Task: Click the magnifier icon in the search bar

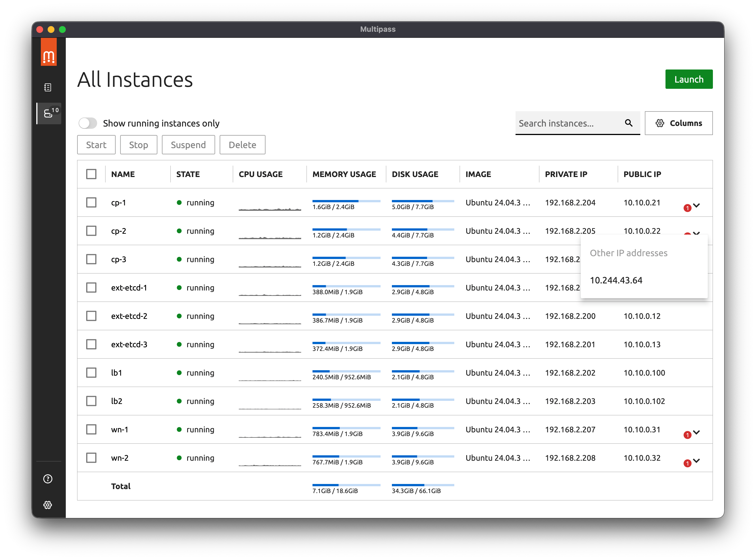Action: tap(629, 123)
